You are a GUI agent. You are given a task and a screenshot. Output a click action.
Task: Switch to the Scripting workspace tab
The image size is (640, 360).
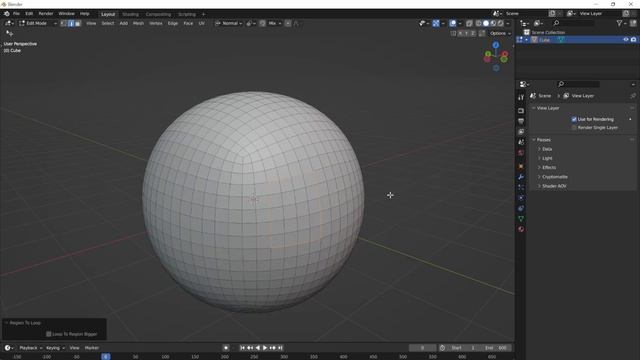187,14
